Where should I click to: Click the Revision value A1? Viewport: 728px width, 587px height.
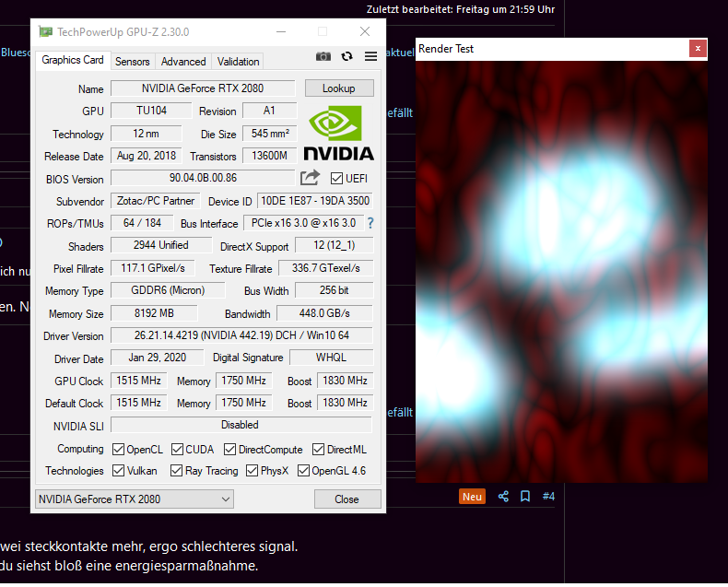coord(270,111)
